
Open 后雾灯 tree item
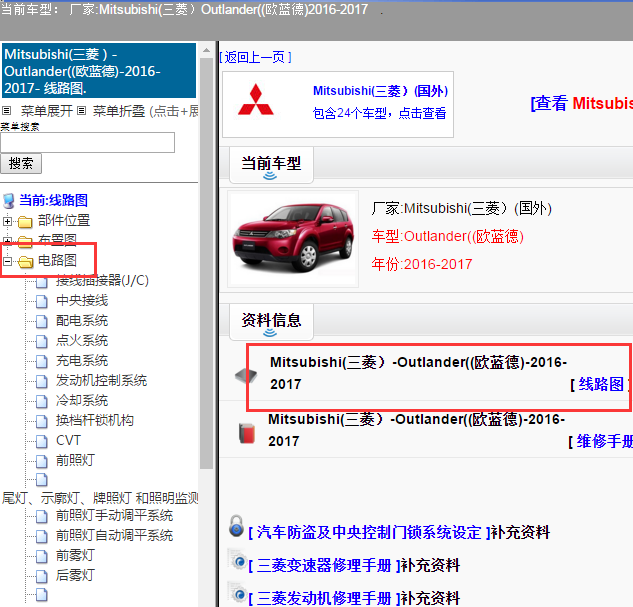click(x=75, y=576)
